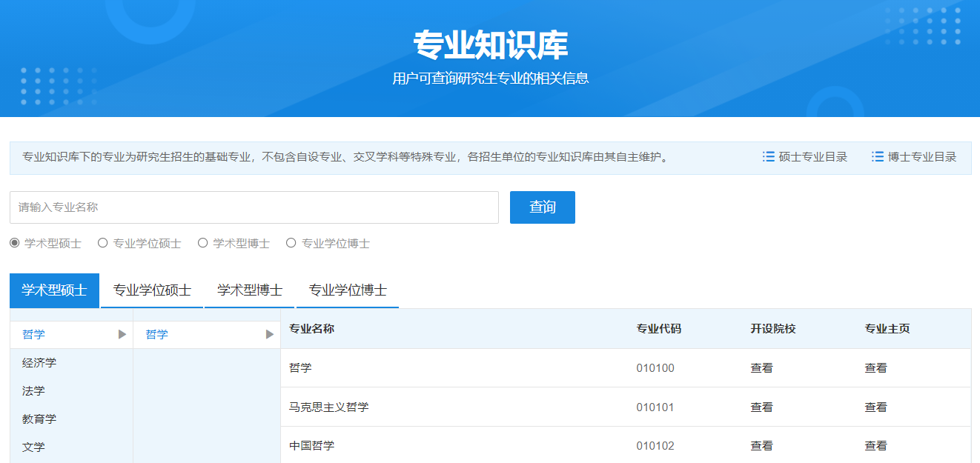The width and height of the screenshot is (980, 463).
Task: Click the 查询 search button
Action: click(x=542, y=207)
